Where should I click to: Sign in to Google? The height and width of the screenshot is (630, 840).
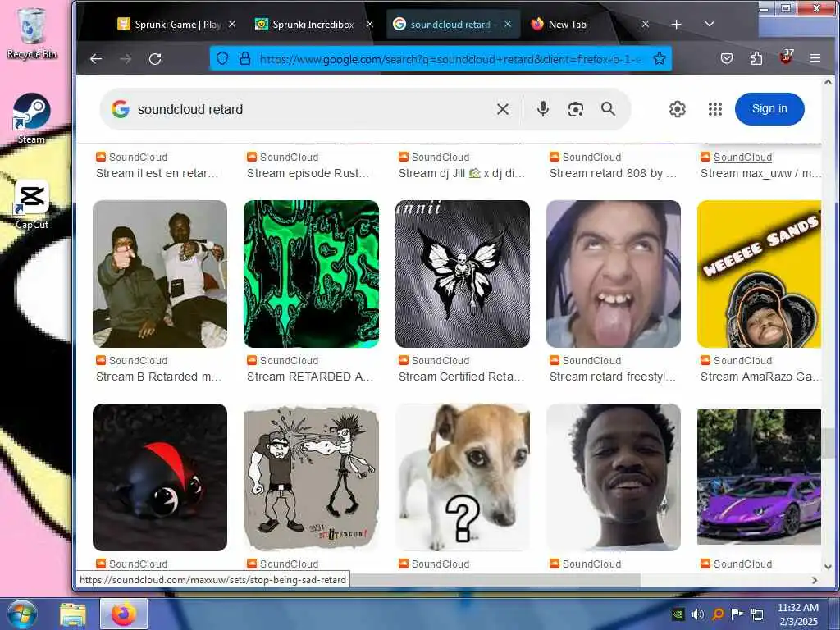pos(769,109)
